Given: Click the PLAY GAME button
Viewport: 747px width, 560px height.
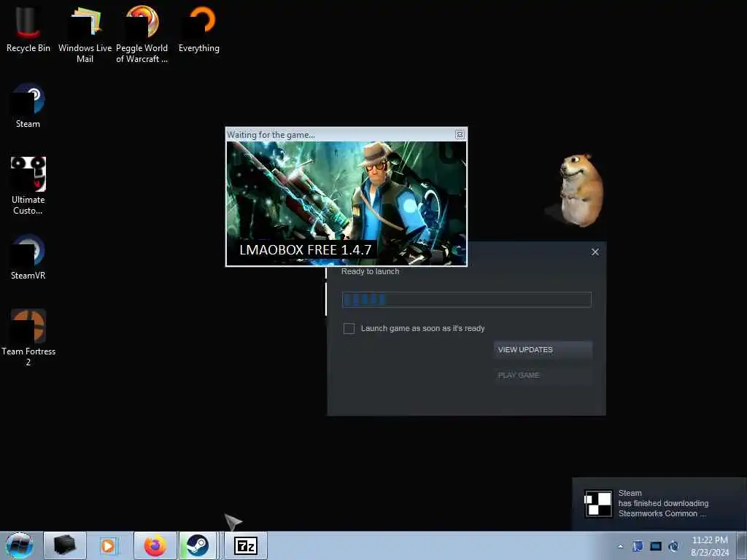Looking at the screenshot, I should point(543,376).
